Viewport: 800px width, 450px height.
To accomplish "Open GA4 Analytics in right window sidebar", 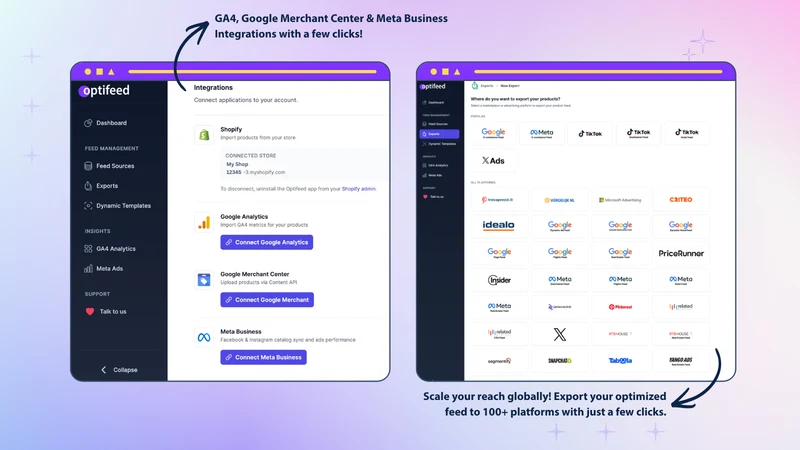I will coord(436,165).
